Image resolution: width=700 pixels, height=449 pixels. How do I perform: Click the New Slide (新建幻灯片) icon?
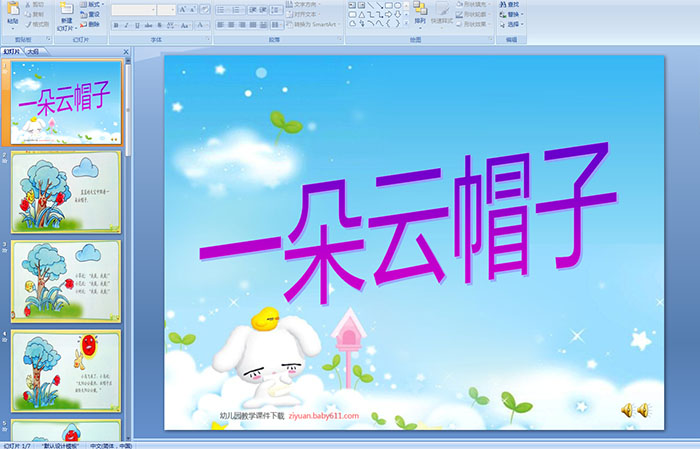coord(67,8)
